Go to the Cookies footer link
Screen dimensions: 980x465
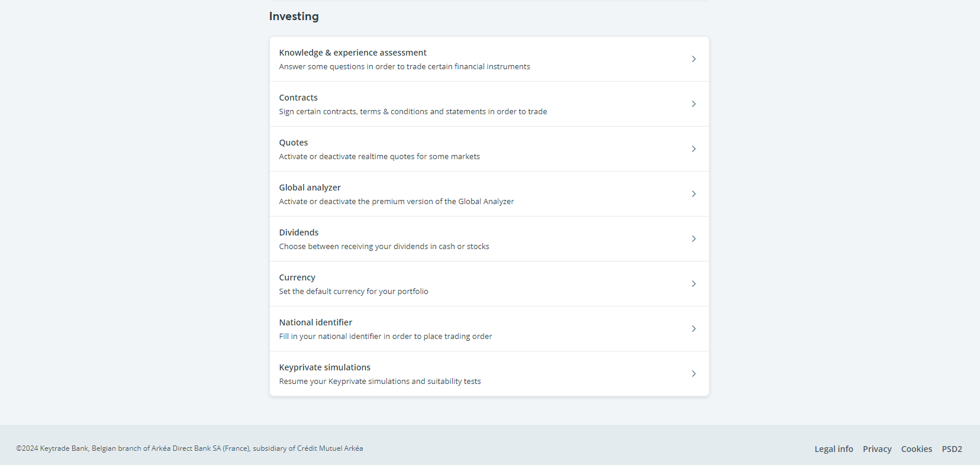[917, 449]
